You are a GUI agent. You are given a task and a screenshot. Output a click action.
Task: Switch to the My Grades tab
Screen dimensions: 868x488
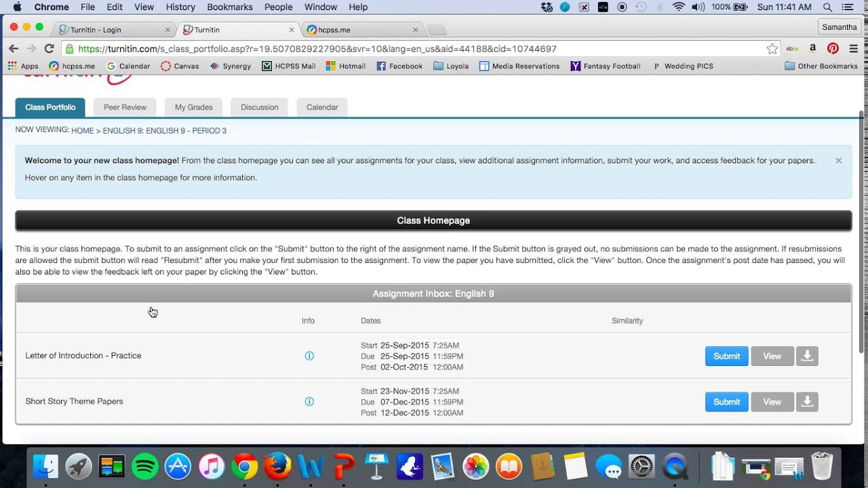point(194,107)
